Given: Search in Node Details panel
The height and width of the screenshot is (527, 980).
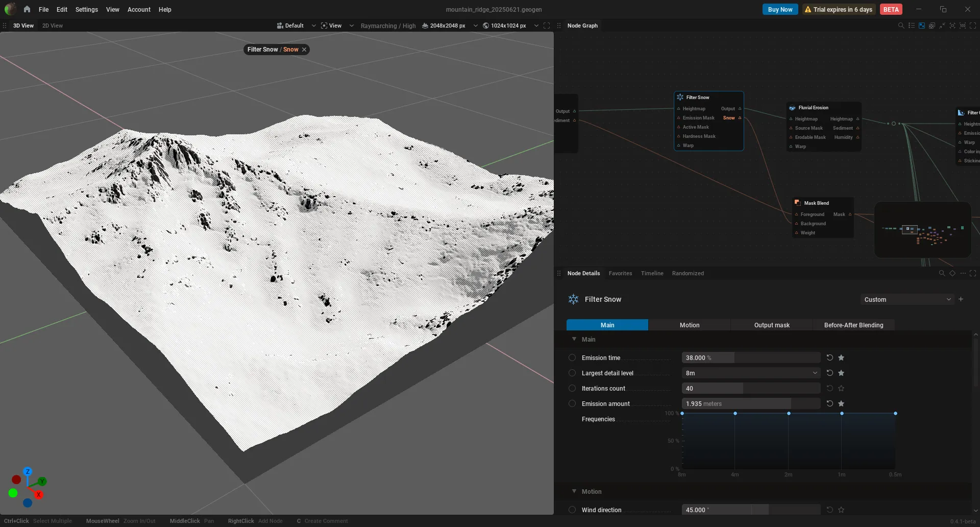Looking at the screenshot, I should [x=942, y=273].
